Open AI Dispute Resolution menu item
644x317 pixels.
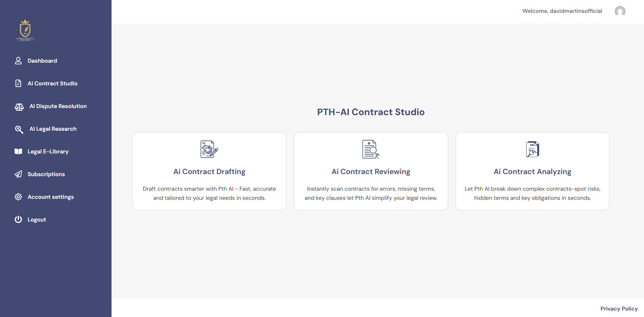click(58, 106)
